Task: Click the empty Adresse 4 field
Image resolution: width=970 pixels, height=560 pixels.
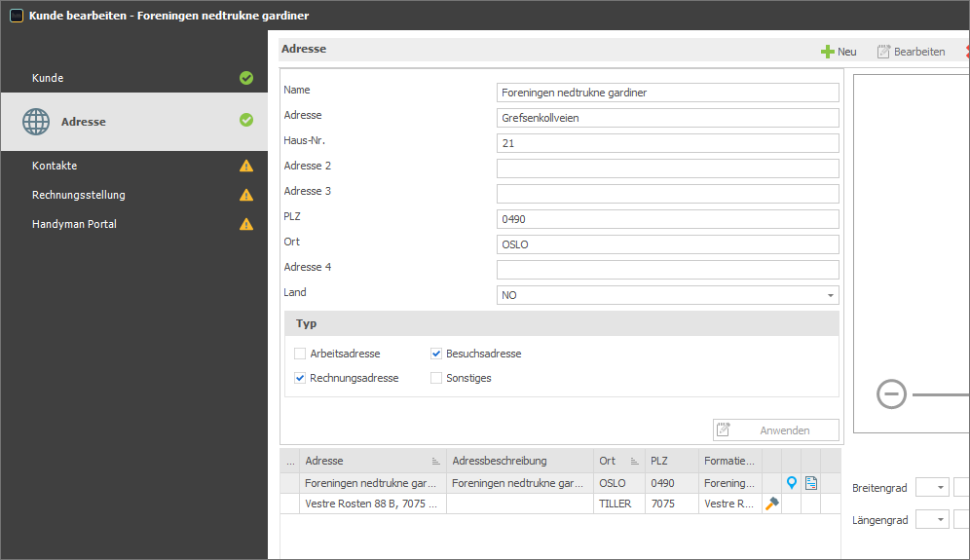Action: [667, 270]
